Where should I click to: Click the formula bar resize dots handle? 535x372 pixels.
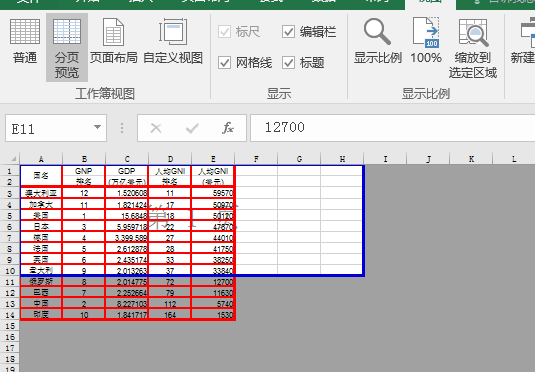coord(122,128)
